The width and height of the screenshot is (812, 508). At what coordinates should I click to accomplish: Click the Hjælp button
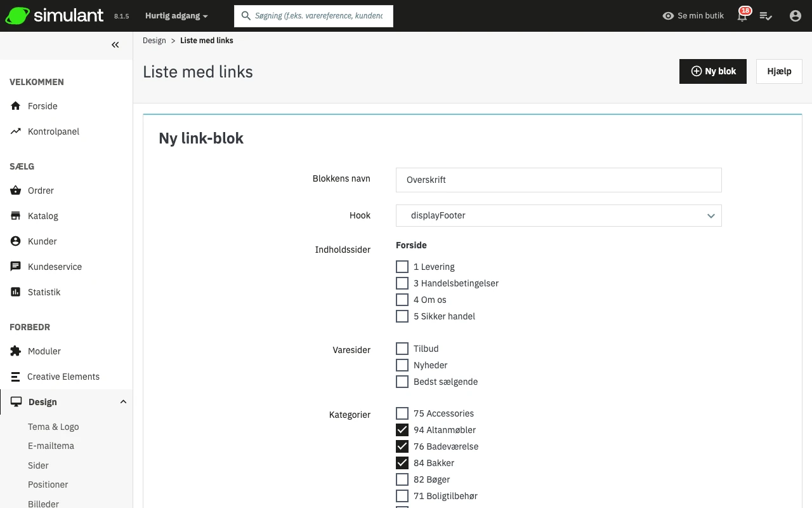(x=779, y=71)
